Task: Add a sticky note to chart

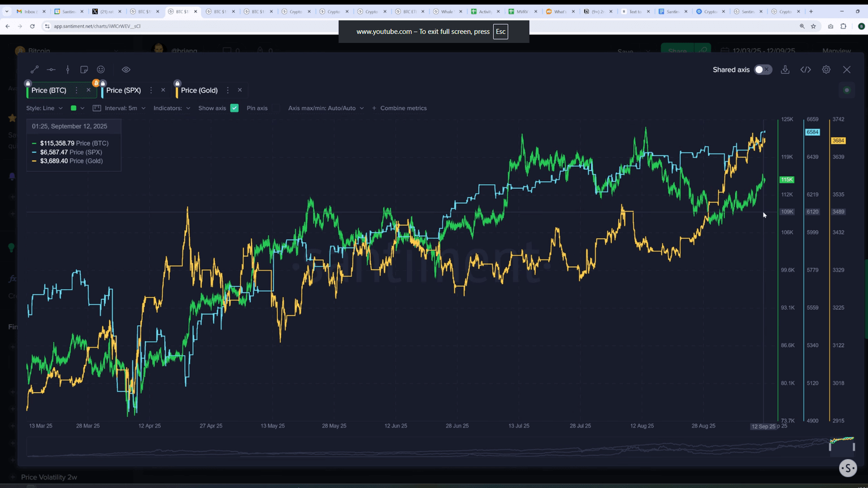Action: click(84, 69)
